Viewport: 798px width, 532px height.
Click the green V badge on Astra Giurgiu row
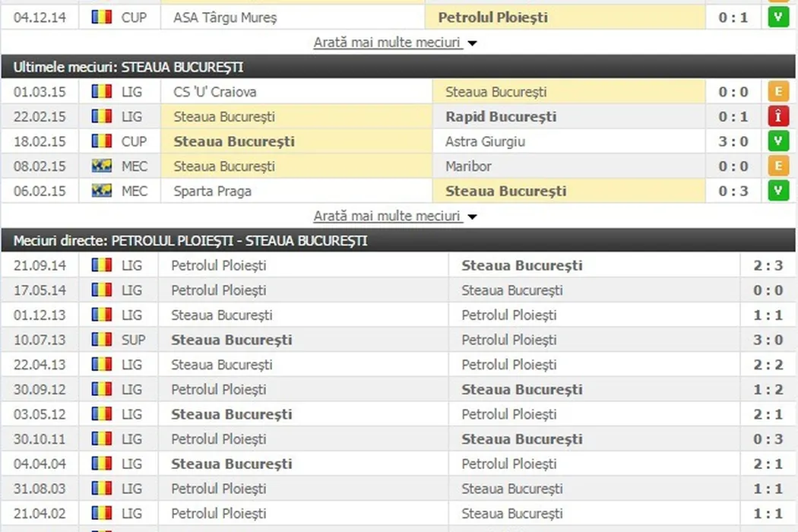[778, 141]
